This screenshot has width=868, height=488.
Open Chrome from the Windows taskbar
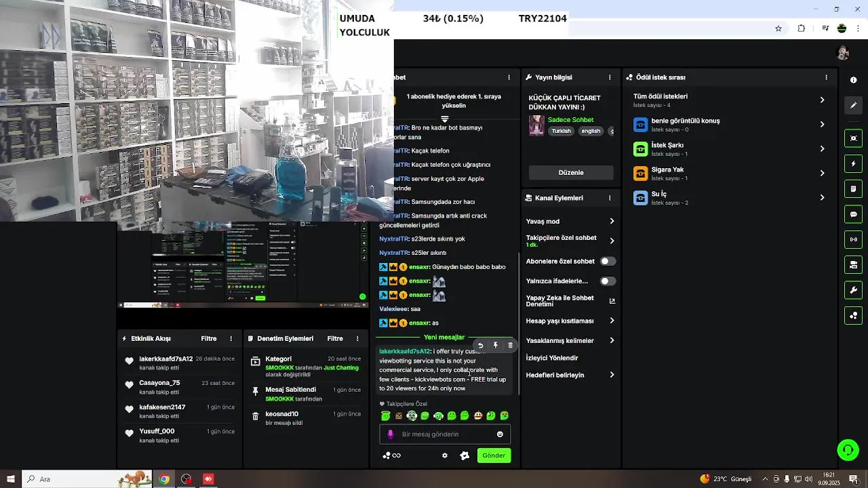(x=163, y=479)
